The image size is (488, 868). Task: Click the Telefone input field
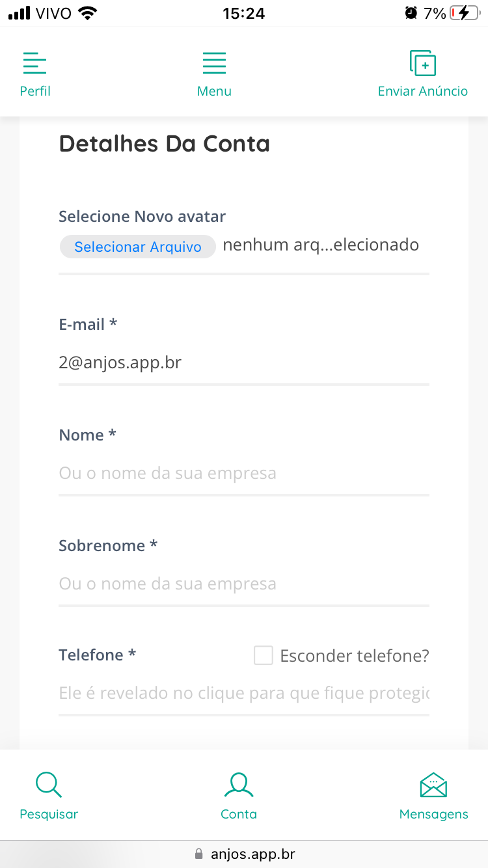point(243,693)
